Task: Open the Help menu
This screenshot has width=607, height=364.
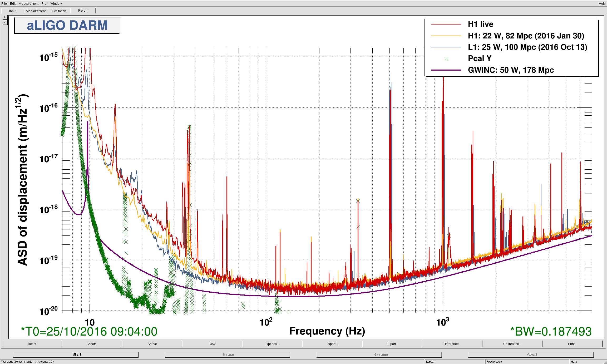Action: coord(602,3)
